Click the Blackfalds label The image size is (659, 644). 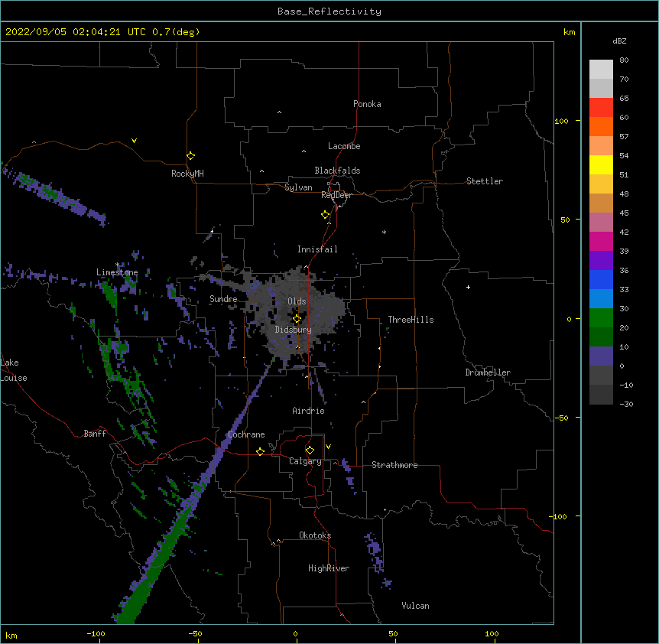(337, 171)
